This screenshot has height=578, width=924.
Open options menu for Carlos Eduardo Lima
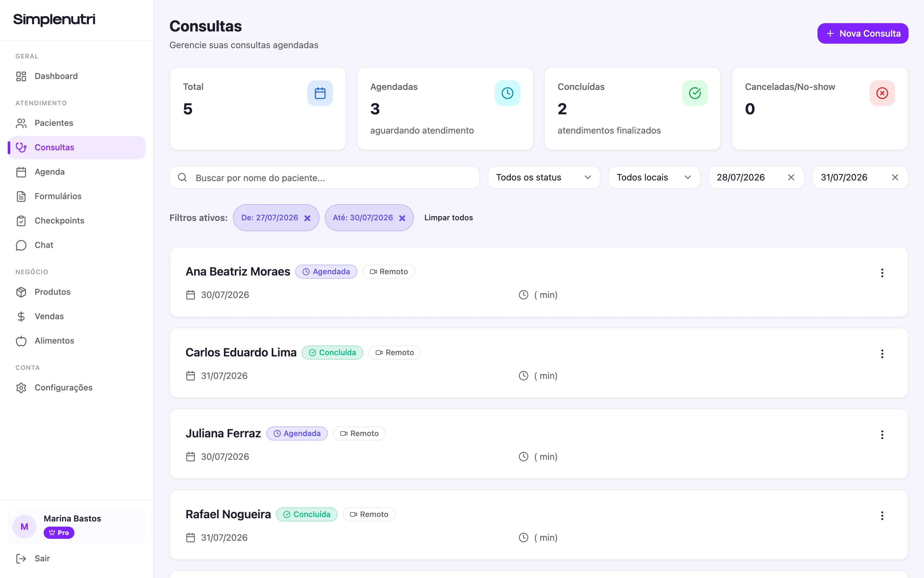(x=882, y=354)
